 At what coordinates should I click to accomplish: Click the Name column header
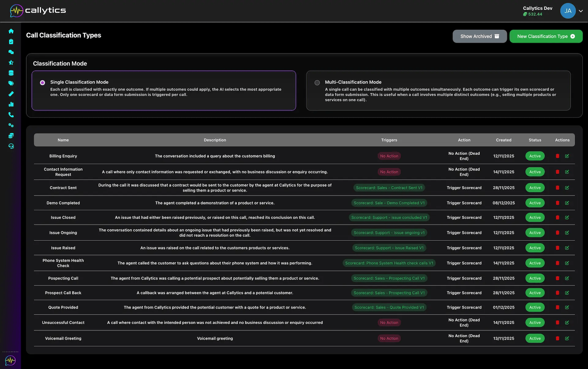pyautogui.click(x=63, y=140)
